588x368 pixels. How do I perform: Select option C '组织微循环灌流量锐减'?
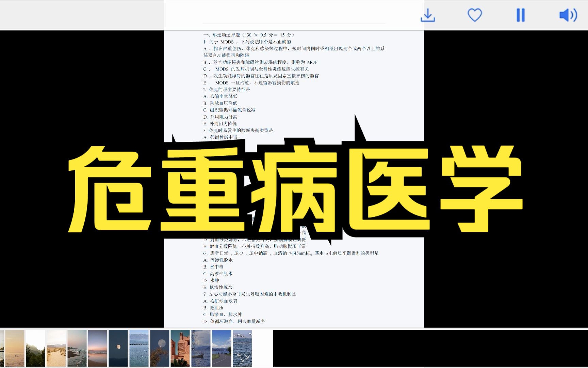(x=229, y=110)
